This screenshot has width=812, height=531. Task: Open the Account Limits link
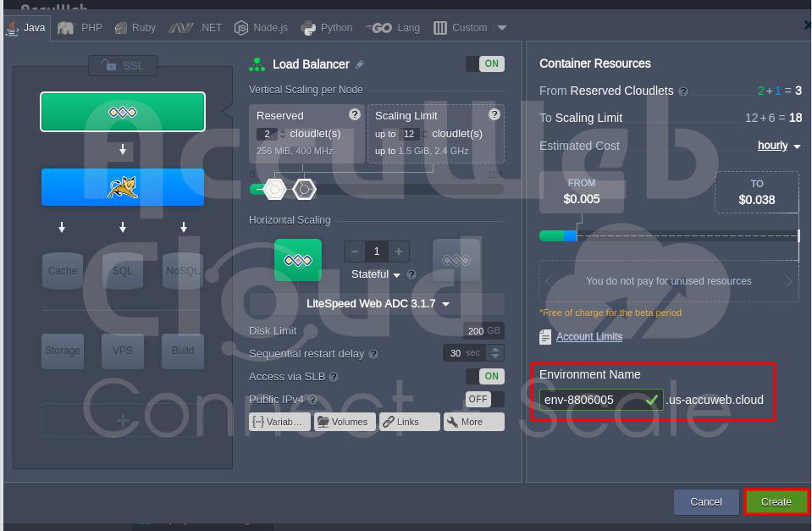pos(588,337)
